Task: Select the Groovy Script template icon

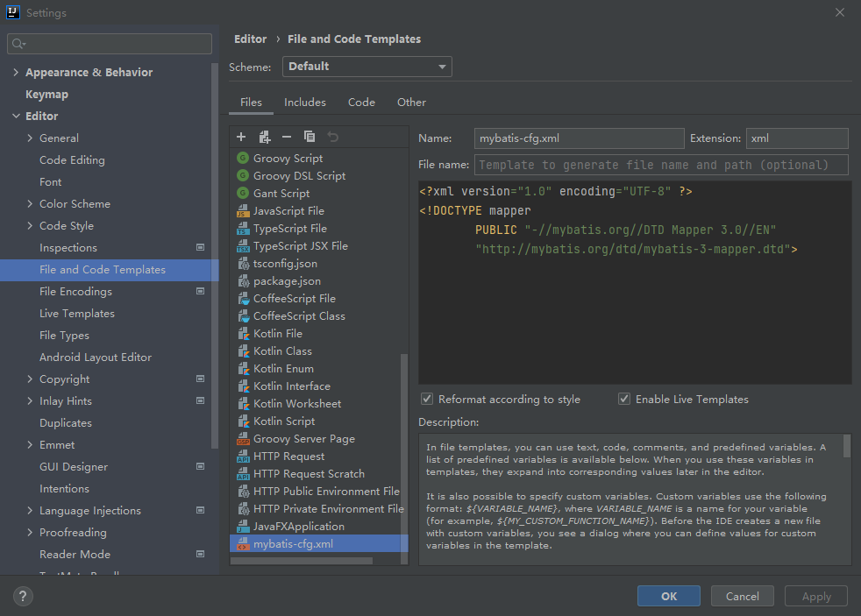Action: coord(243,158)
